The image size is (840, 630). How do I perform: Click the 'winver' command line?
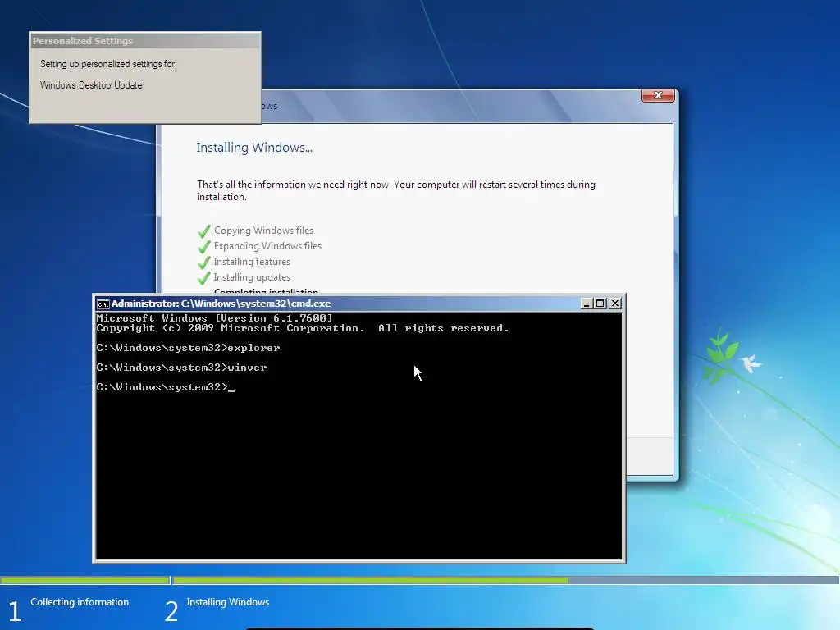pyautogui.click(x=181, y=367)
